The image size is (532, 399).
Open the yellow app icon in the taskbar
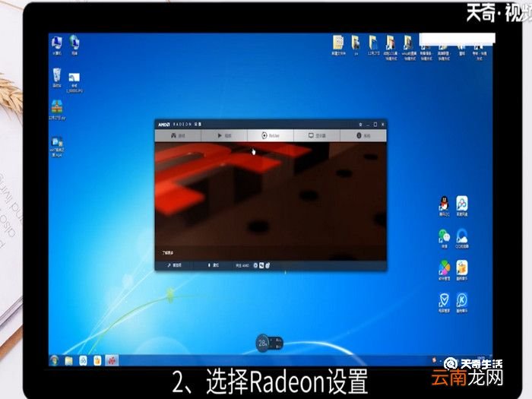(x=97, y=361)
